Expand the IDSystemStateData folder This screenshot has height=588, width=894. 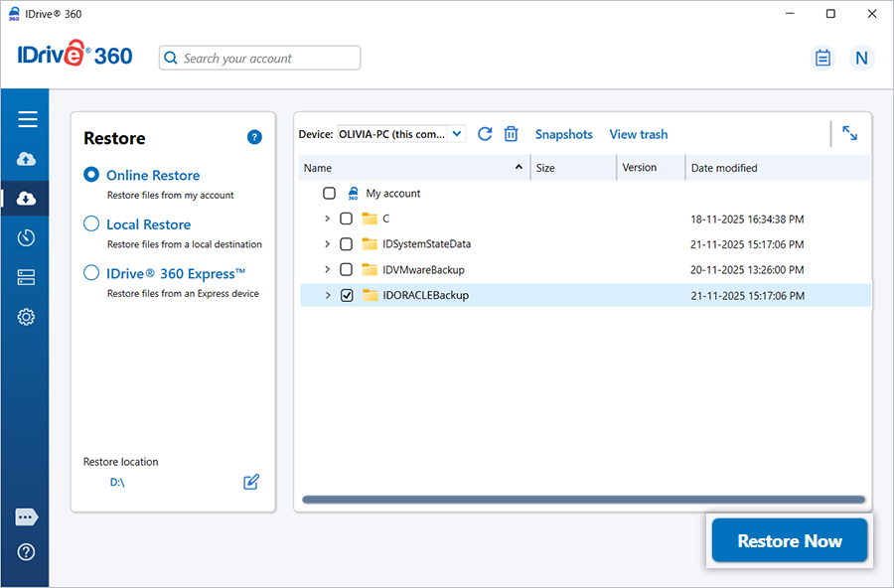(x=328, y=243)
